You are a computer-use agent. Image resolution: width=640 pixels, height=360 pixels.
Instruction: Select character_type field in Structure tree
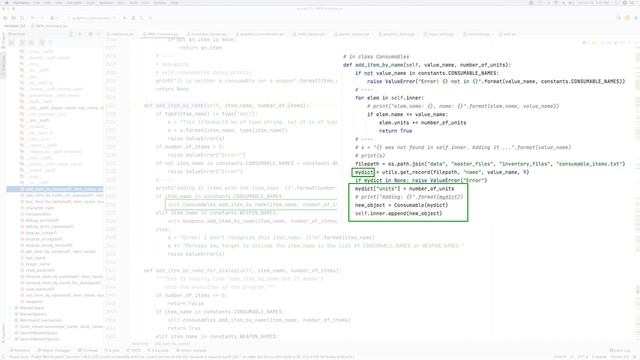coord(37,208)
